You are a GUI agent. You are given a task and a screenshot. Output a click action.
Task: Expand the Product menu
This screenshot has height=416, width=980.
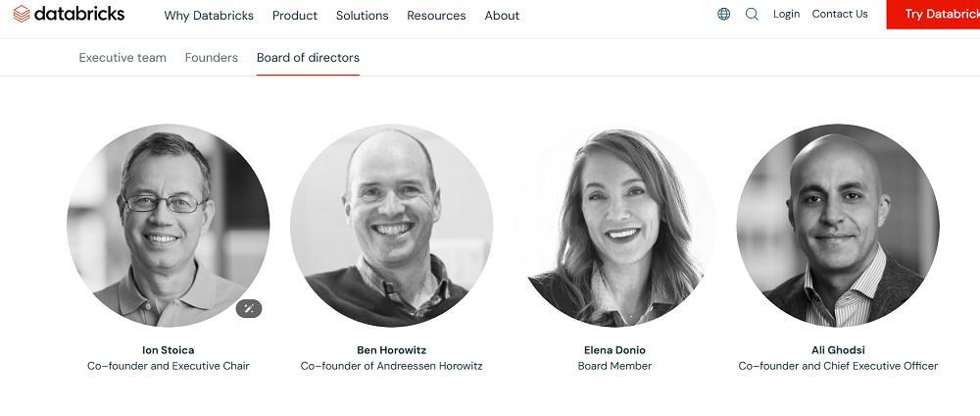(x=295, y=16)
